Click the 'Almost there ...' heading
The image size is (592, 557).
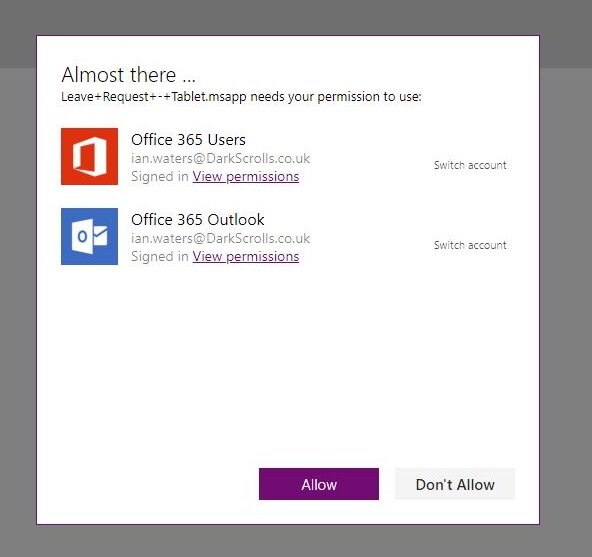pyautogui.click(x=128, y=75)
